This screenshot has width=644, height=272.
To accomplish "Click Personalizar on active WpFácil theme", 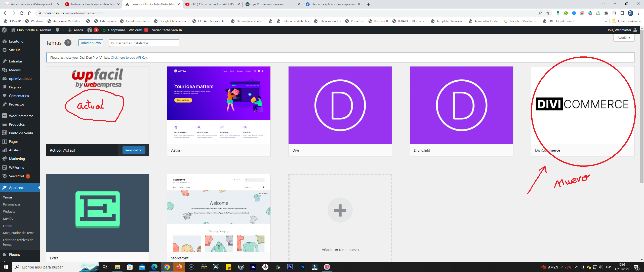I will tap(134, 150).
